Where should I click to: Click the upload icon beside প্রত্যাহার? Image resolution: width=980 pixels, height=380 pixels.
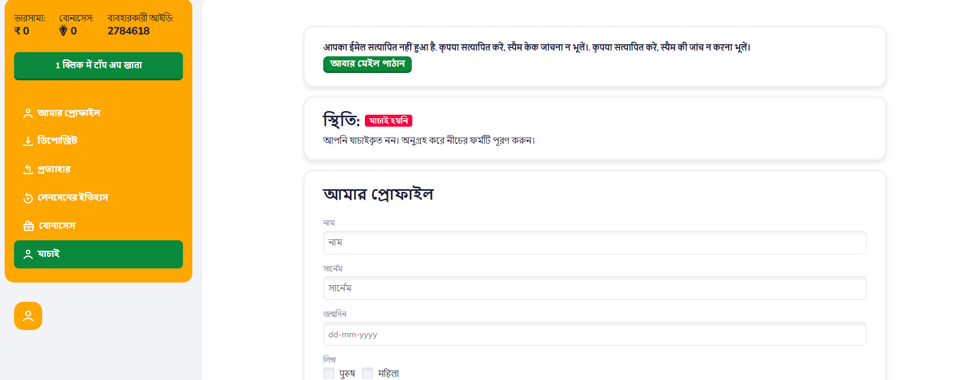(x=28, y=169)
